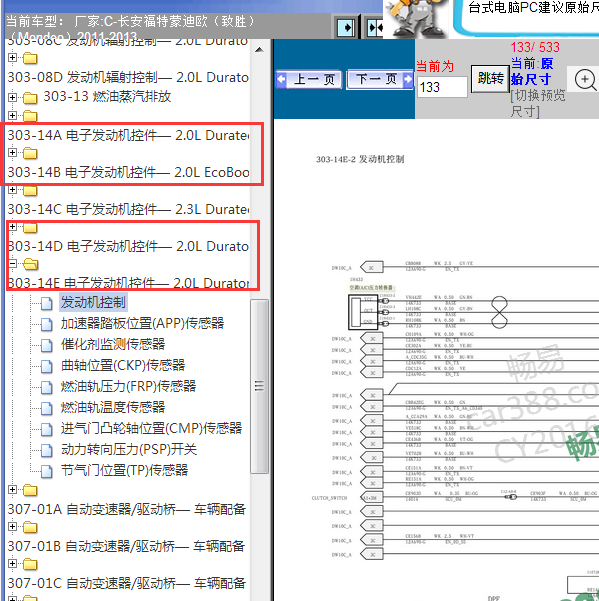Viewport: 599px width, 601px height.
Task: Click the CLUTCH_SWITCH label in wiring diagram
Action: point(329,498)
